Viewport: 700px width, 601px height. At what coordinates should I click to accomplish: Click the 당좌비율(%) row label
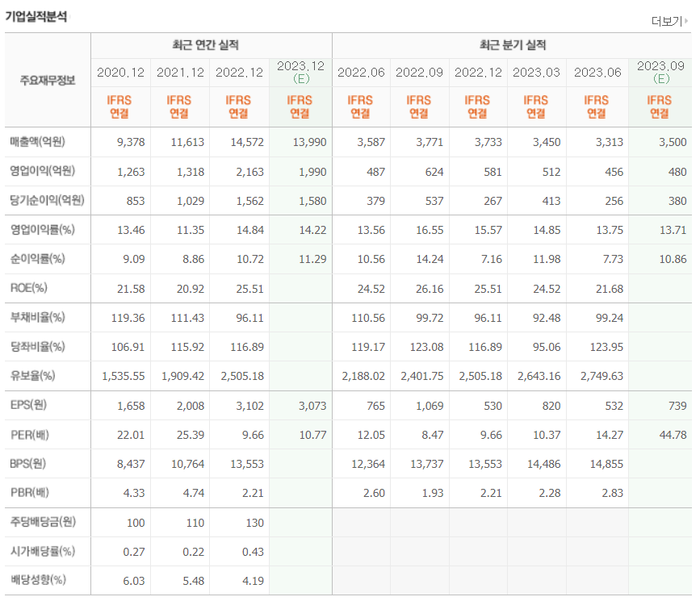(x=37, y=346)
